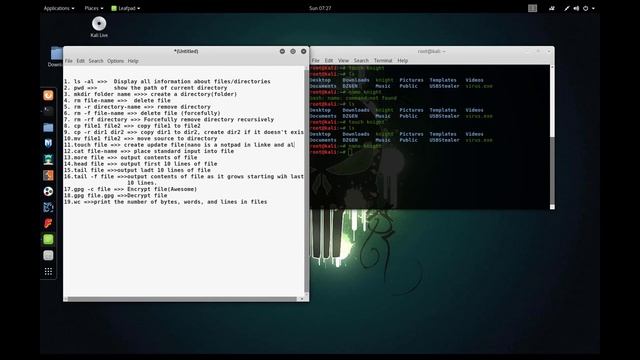Open Armitage from the dock

pos(48,159)
